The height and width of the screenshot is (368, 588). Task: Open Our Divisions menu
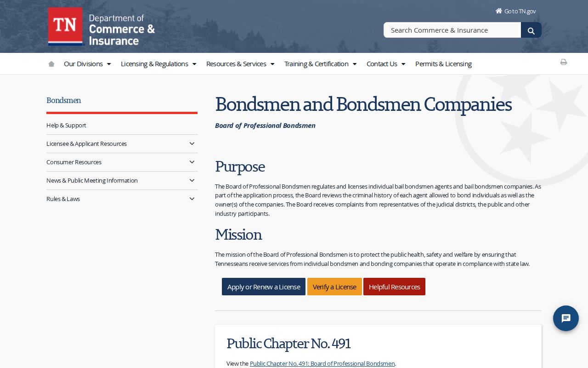(x=87, y=64)
